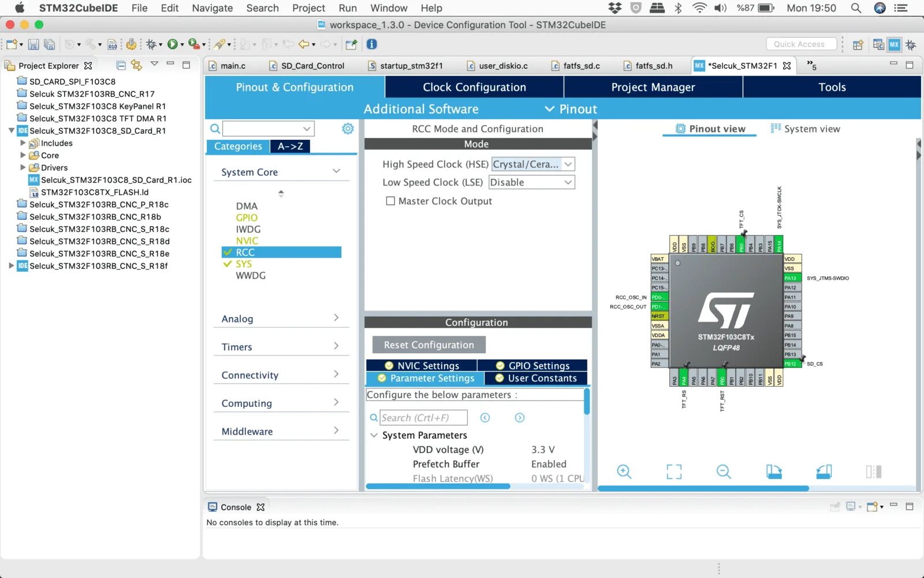The height and width of the screenshot is (578, 924).
Task: Open the Wi-Fi status menu
Action: point(699,8)
